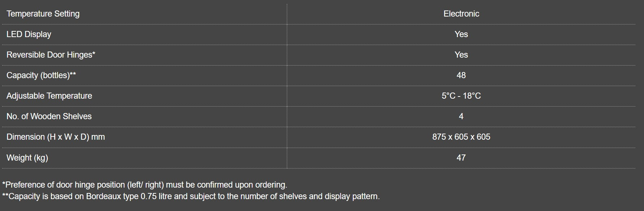Click the Capacity (bottles) label
This screenshot has width=644, height=211.
pos(41,75)
